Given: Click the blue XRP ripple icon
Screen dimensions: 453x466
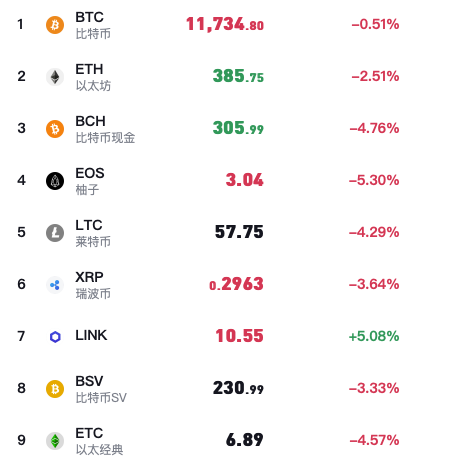Looking at the screenshot, I should tap(55, 285).
